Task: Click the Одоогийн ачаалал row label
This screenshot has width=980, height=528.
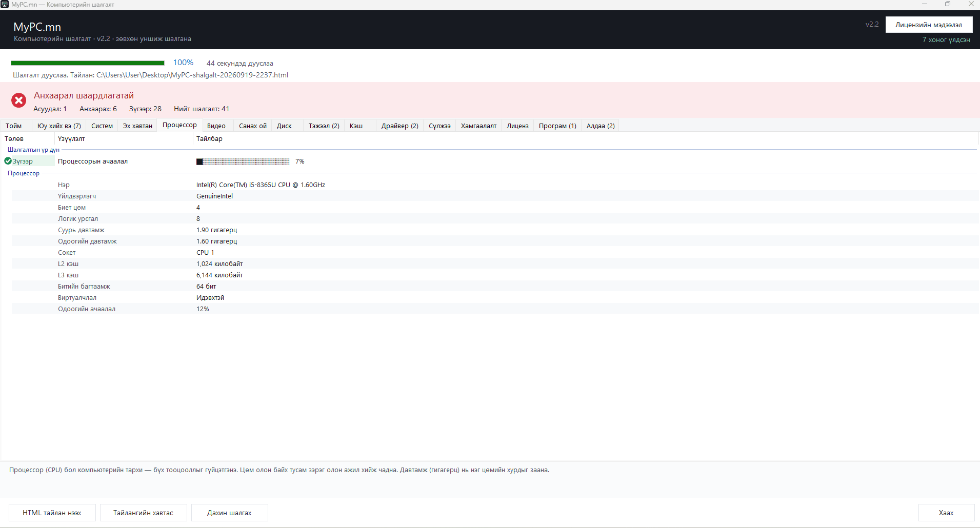Action: click(x=87, y=309)
